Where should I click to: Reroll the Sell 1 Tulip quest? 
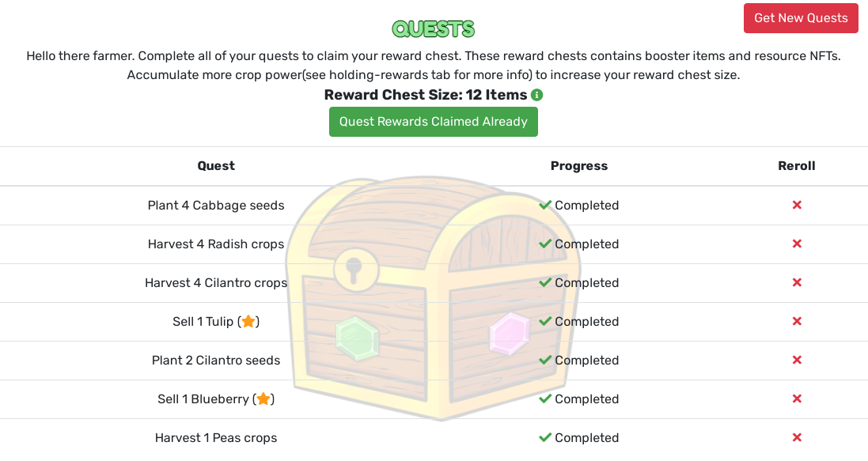(x=797, y=322)
